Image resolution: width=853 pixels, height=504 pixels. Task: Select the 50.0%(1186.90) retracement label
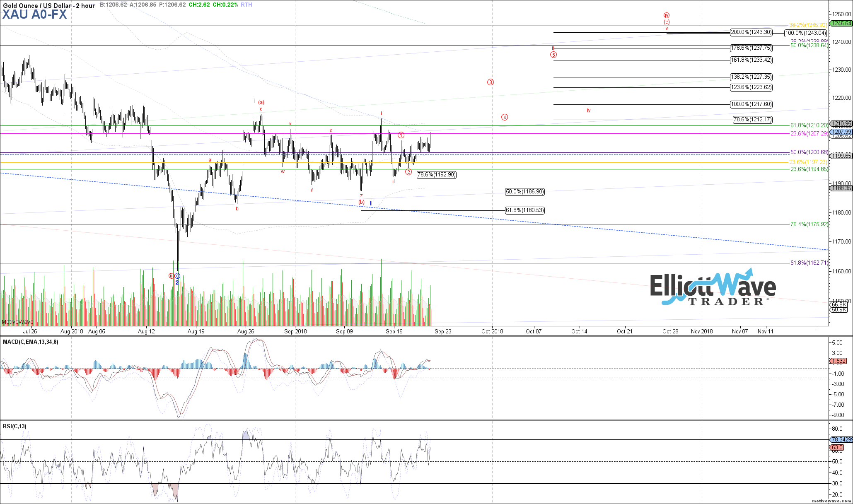point(525,192)
